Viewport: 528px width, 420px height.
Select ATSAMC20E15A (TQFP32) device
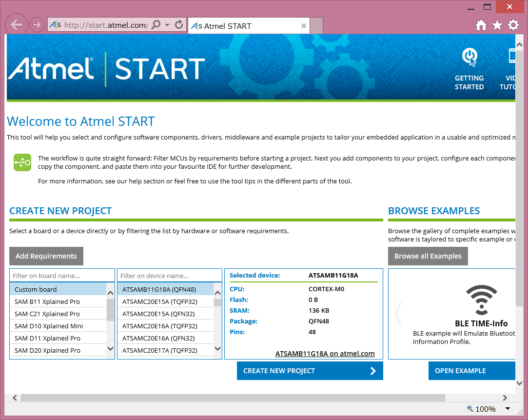165,301
